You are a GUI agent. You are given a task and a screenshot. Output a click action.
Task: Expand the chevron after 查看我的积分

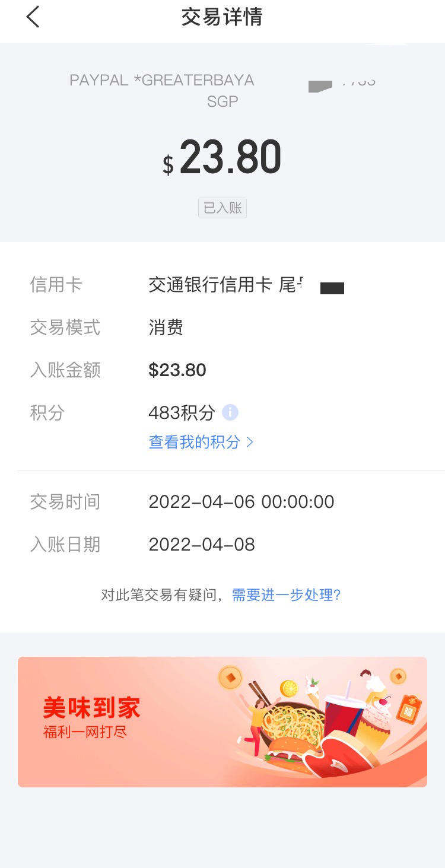click(x=250, y=442)
